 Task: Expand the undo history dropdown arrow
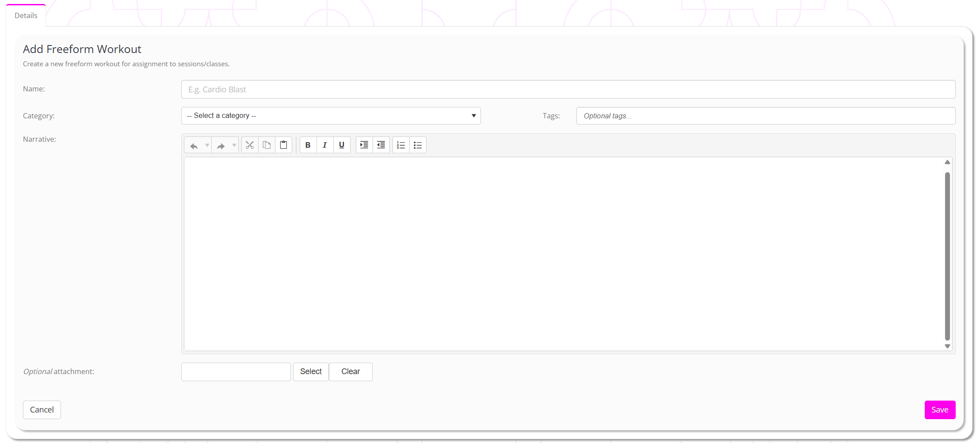point(207,145)
